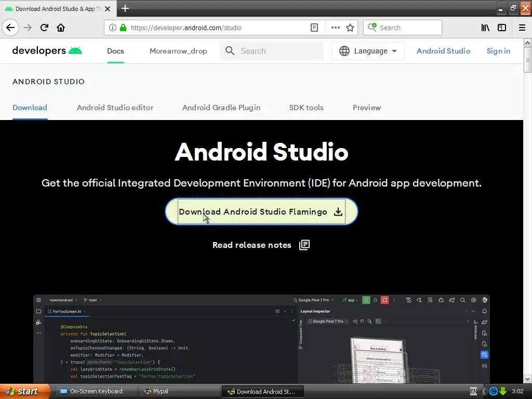Screen dimensions: 532x399
Task: Click the Sign in link
Action: (498, 51)
